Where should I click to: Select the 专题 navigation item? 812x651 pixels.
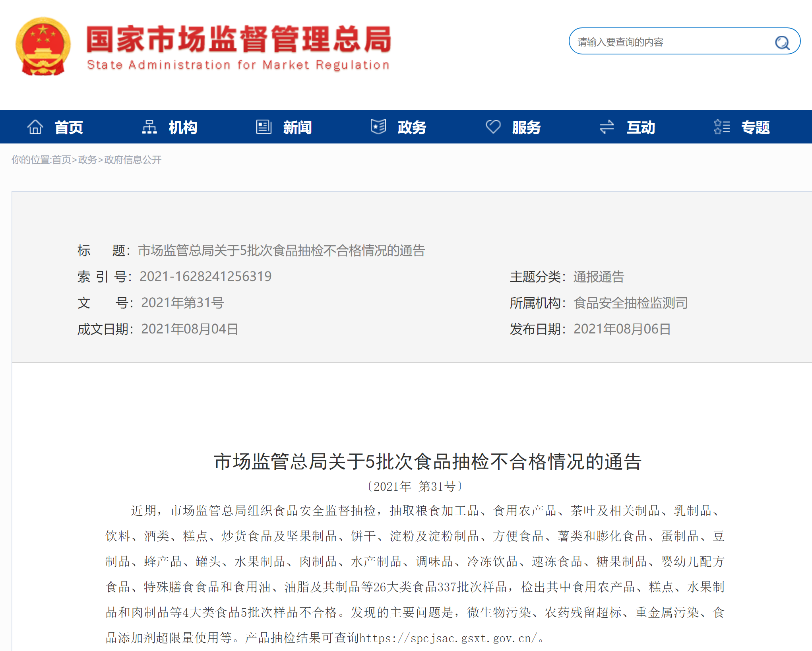[755, 128]
